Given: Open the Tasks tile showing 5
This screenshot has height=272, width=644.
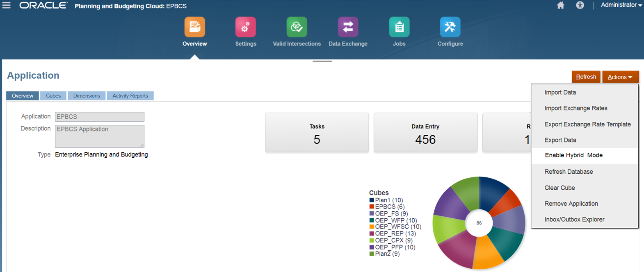Looking at the screenshot, I should 317,133.
